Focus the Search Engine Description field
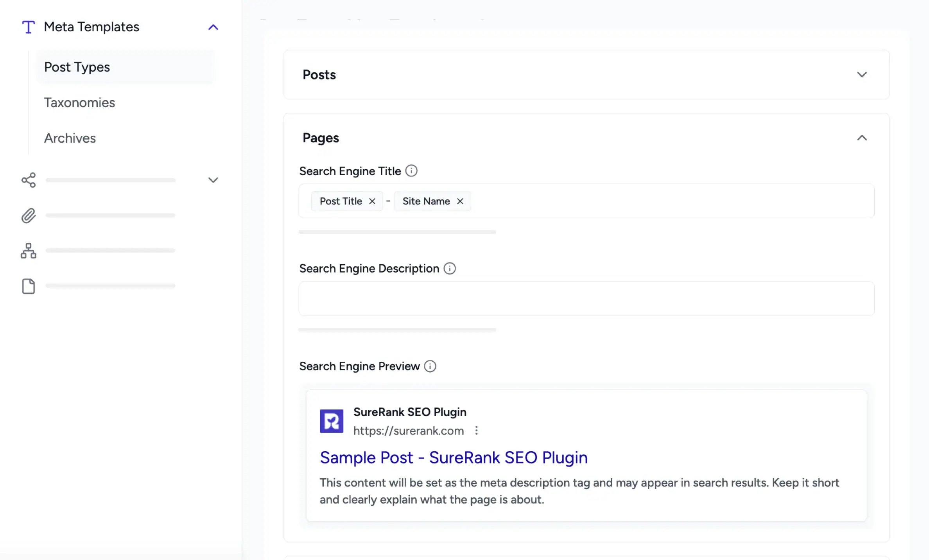Viewport: 929px width, 560px height. (586, 298)
